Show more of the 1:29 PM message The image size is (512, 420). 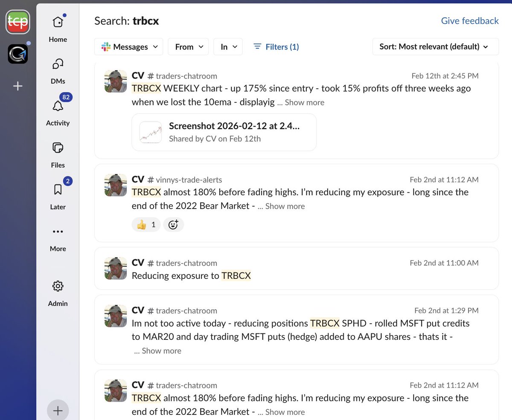click(x=161, y=351)
